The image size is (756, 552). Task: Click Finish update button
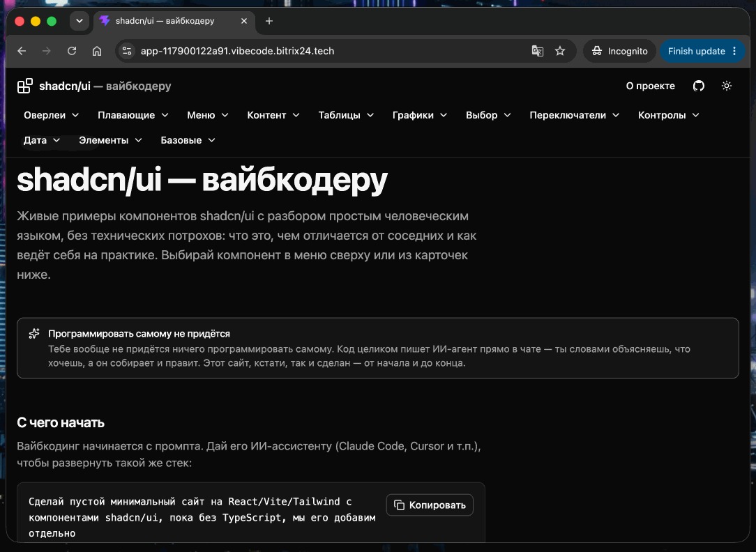[x=696, y=51]
